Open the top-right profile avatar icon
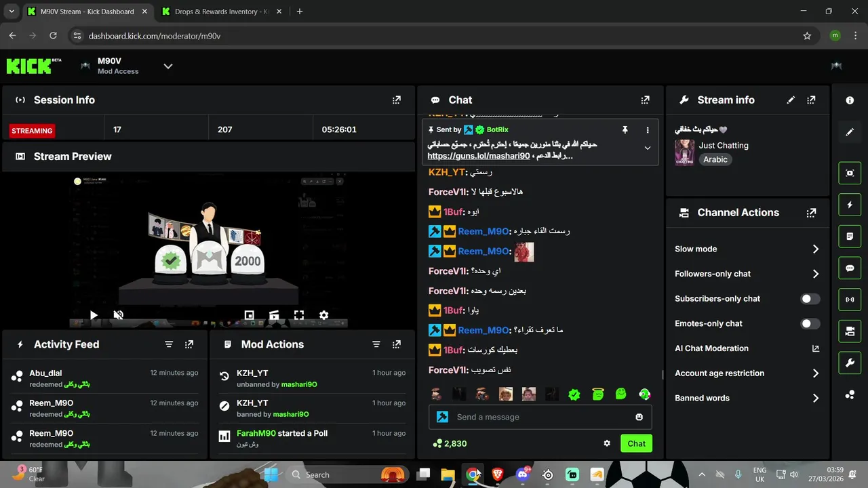Screen dimensions: 868x488 click(837, 66)
